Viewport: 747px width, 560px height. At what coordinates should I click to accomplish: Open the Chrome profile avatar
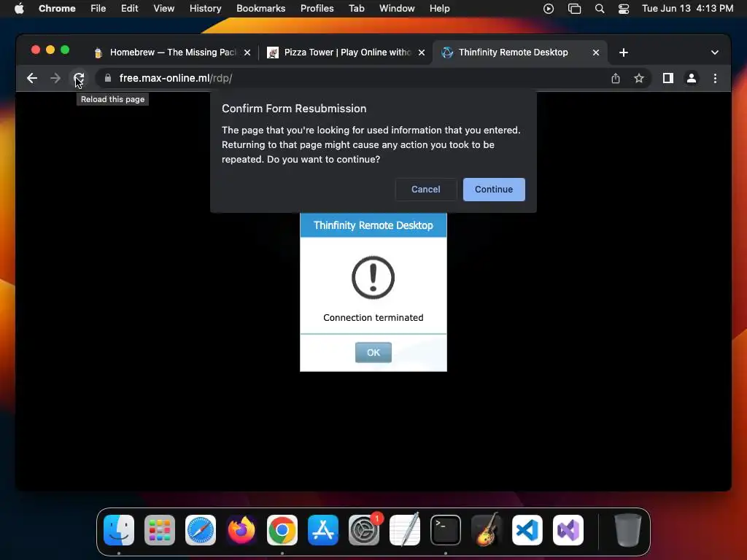point(692,78)
